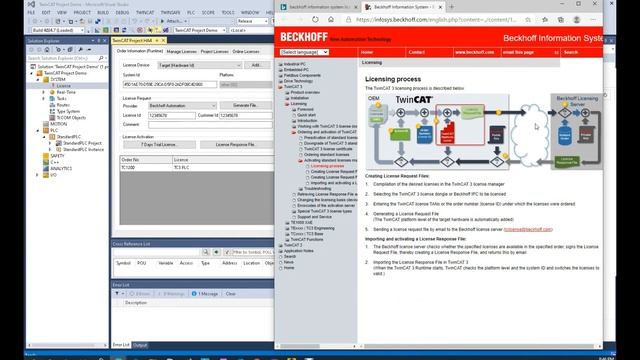This screenshot has height=360, width=640.
Task: Click the License Id input field
Action: click(x=172, y=116)
